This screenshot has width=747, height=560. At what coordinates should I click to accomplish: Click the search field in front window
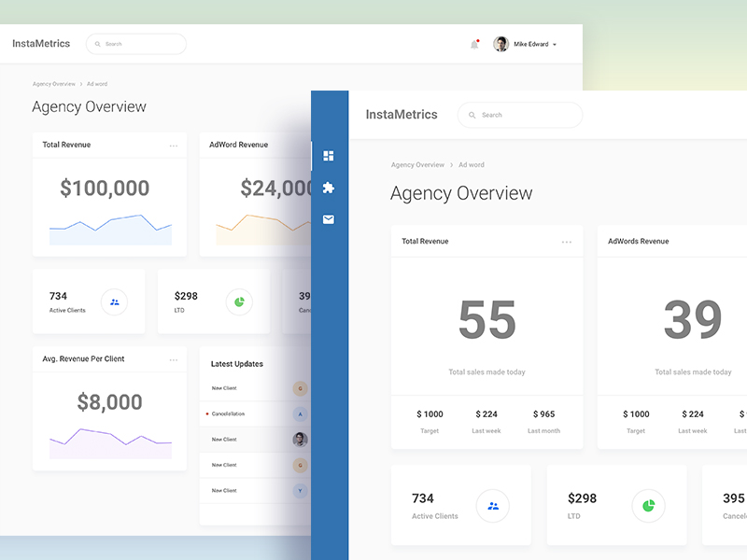520,115
